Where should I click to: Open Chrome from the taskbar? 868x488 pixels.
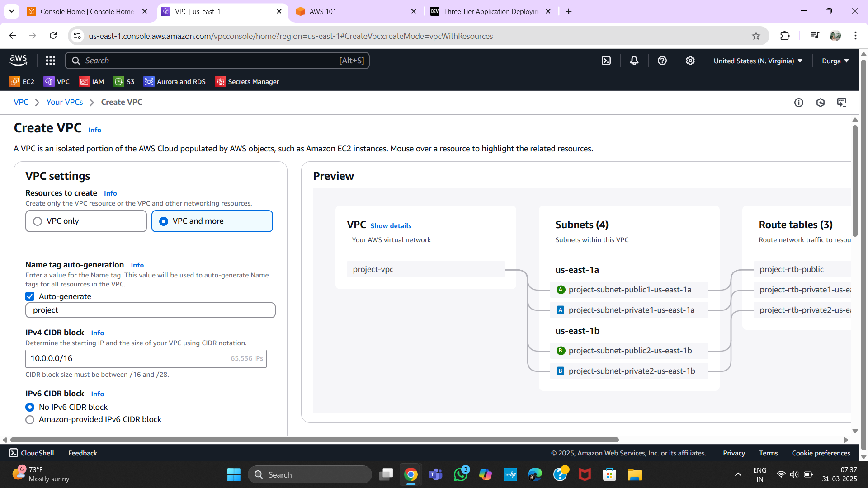[410, 474]
